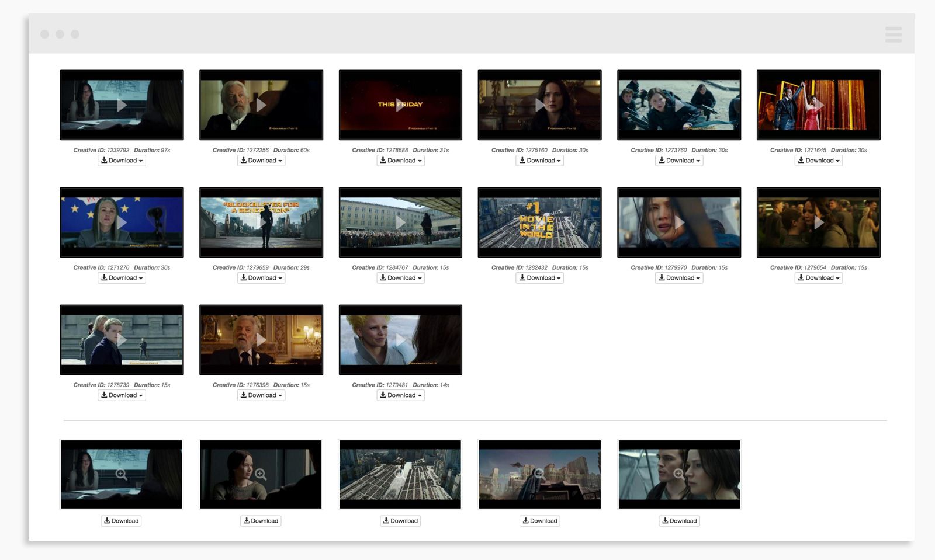Viewport: 935px width, 560px height.
Task: Play the video with Creative ID 1272256
Action: click(261, 105)
